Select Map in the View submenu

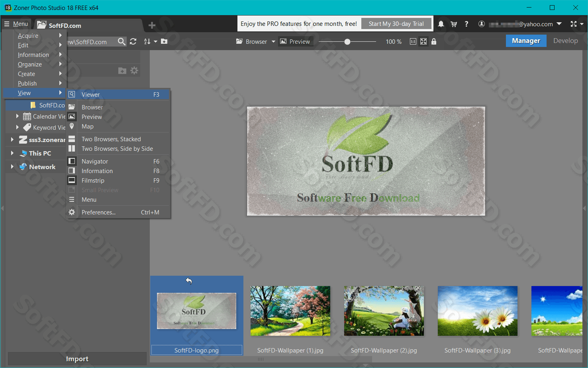(118, 126)
